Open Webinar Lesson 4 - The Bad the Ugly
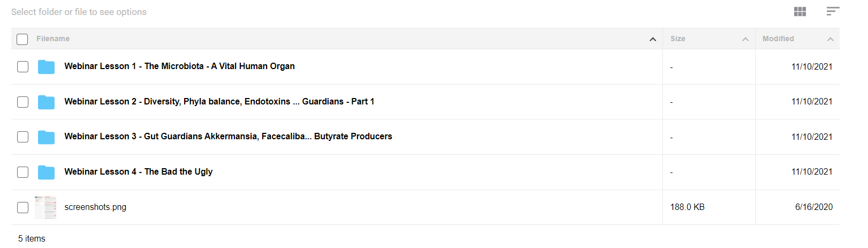 pyautogui.click(x=139, y=171)
